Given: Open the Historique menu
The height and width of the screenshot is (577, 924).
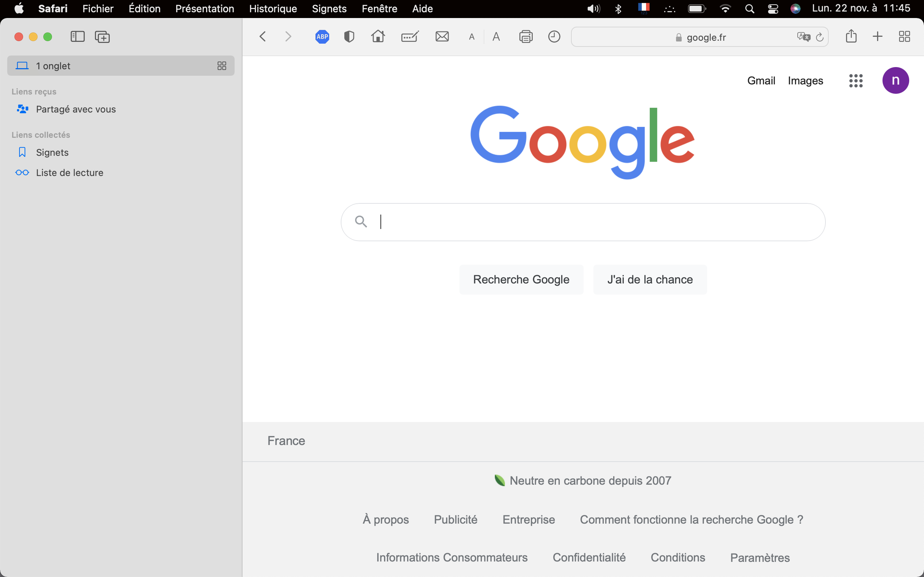Looking at the screenshot, I should [273, 8].
